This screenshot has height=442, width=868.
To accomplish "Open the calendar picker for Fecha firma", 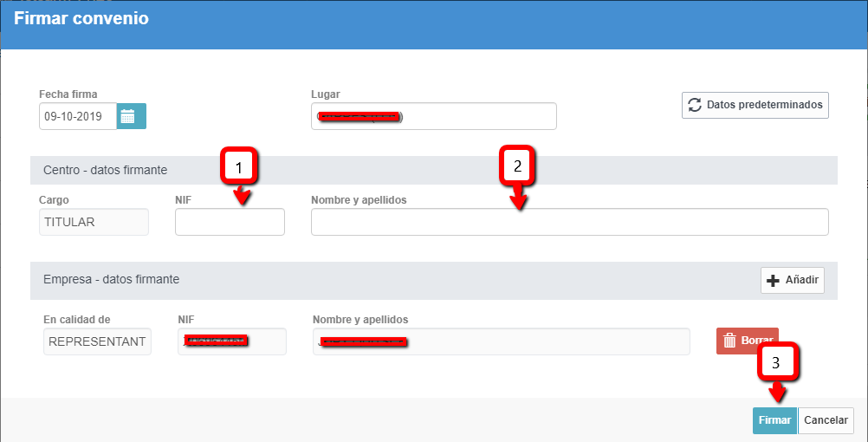I will [x=132, y=116].
